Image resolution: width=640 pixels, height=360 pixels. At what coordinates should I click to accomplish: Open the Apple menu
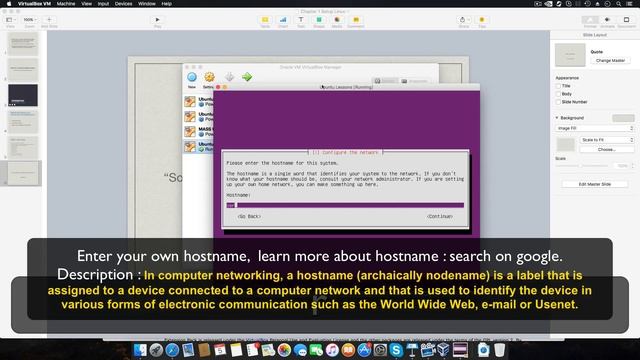(x=9, y=4)
